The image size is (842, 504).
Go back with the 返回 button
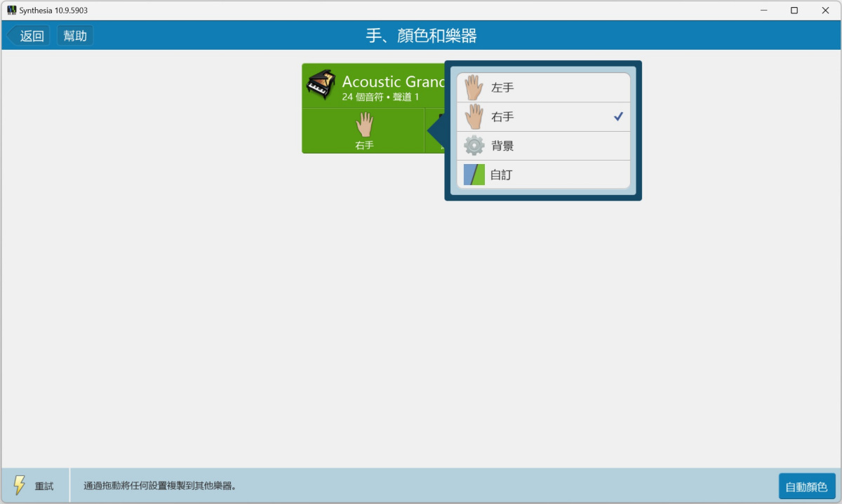pyautogui.click(x=29, y=36)
